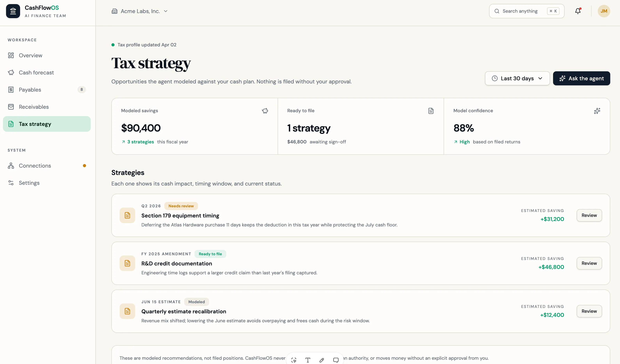Click the Ready to file status badge
The height and width of the screenshot is (364, 620).
[210, 254]
